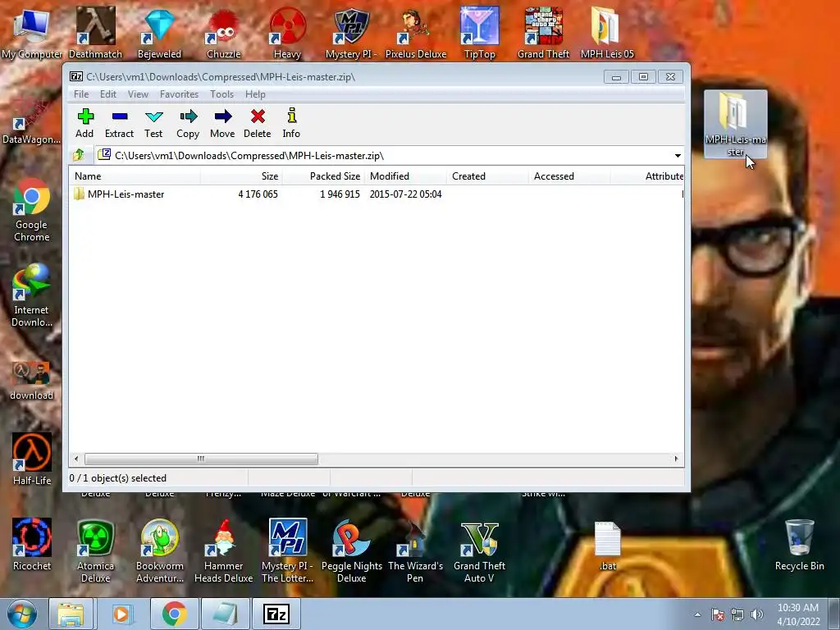
Task: Select the Hammer Heads Deluxe shortcut
Action: (x=223, y=550)
